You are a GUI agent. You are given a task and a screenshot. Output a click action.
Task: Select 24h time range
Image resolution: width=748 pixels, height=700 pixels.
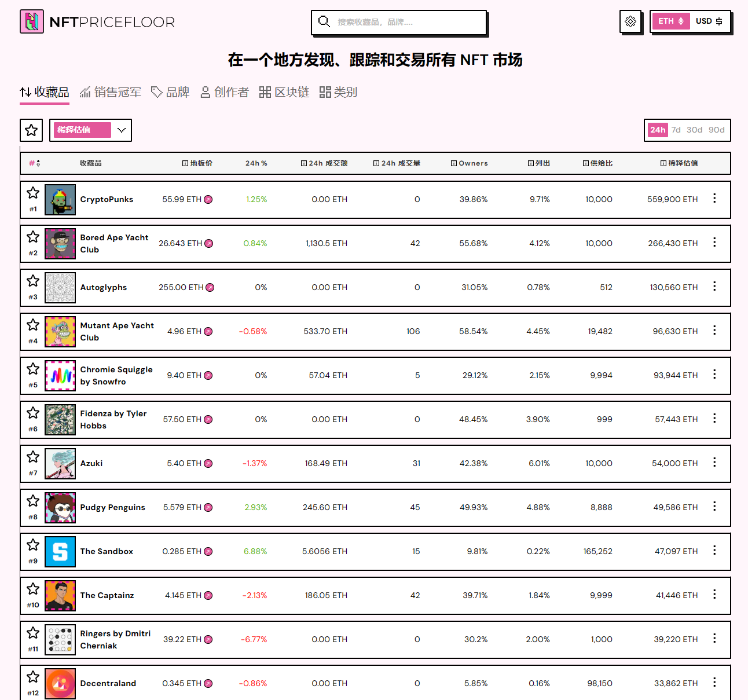(658, 130)
